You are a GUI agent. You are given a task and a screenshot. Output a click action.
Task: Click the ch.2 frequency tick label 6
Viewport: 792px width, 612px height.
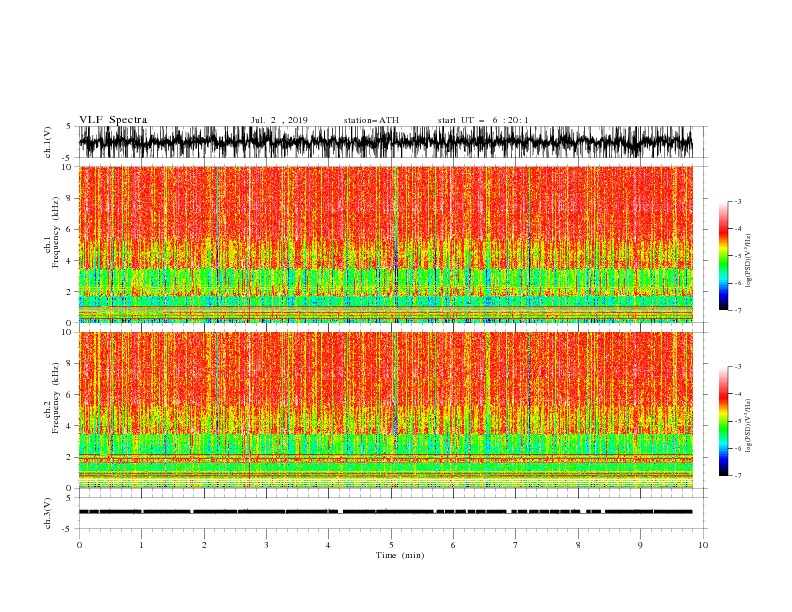(x=69, y=394)
